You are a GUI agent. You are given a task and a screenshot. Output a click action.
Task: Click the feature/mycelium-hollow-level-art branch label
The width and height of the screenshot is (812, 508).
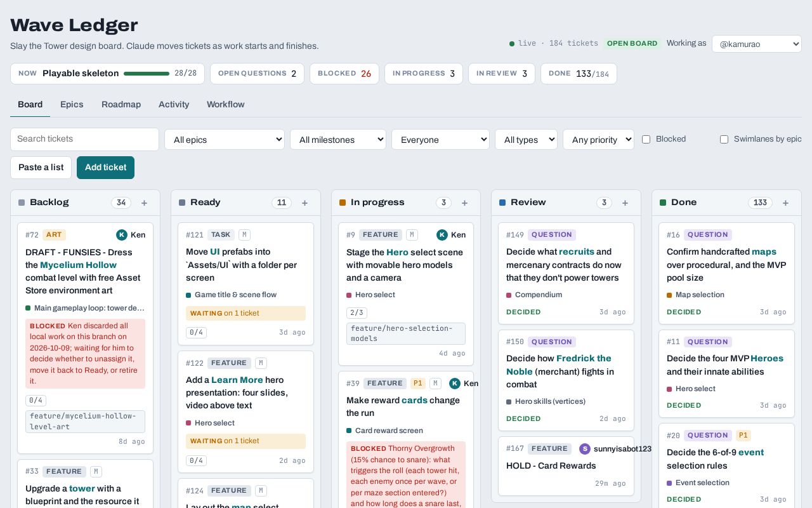click(85, 421)
